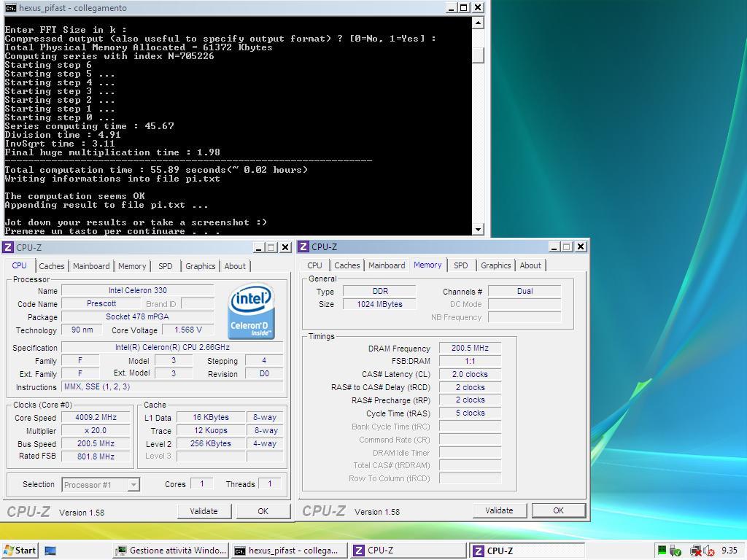Viewport: 747px width, 560px height.
Task: Select SPD tab in left CPU-Z
Action: click(x=166, y=266)
